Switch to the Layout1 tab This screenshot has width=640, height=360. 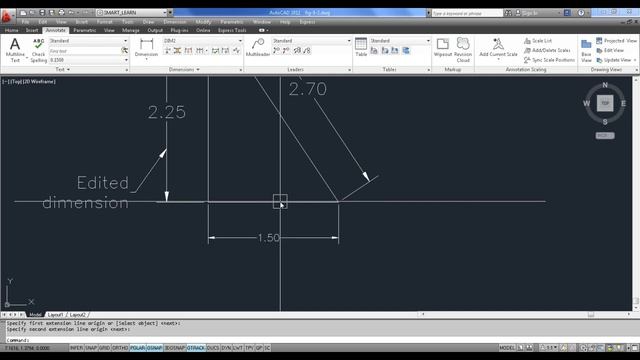[x=55, y=315]
